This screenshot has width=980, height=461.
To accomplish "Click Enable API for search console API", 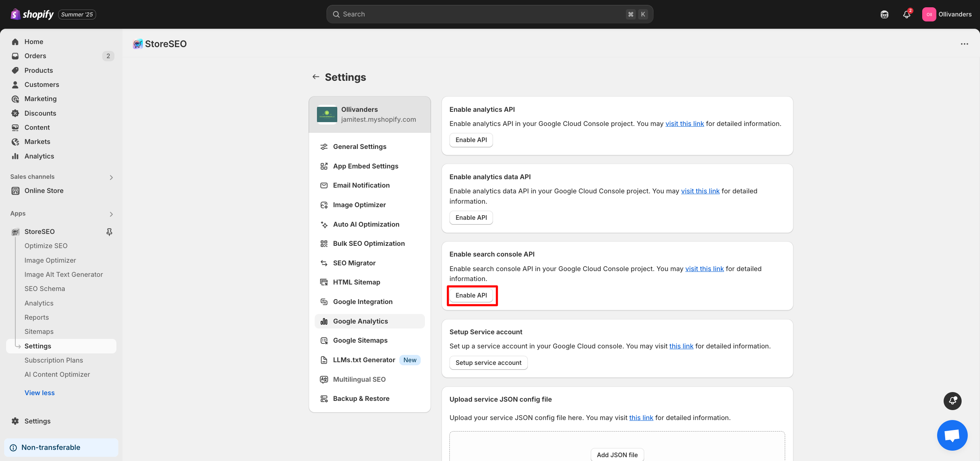I will pos(471,295).
